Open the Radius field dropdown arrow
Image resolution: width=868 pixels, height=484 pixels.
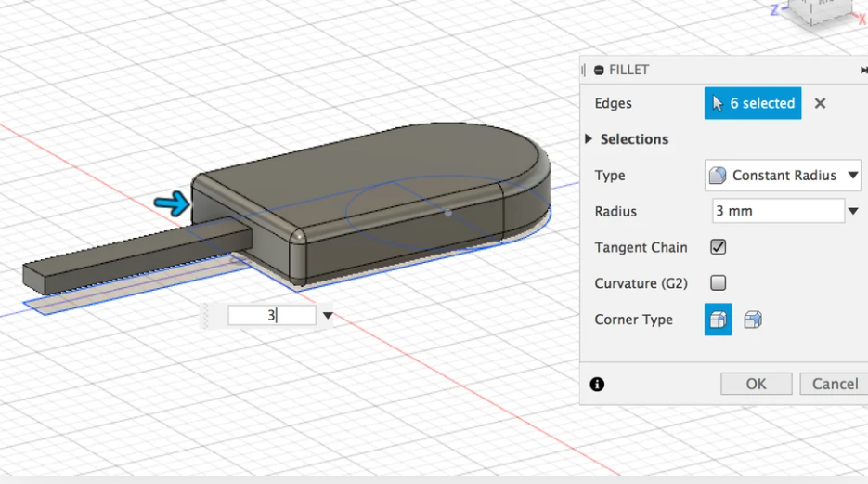point(853,211)
